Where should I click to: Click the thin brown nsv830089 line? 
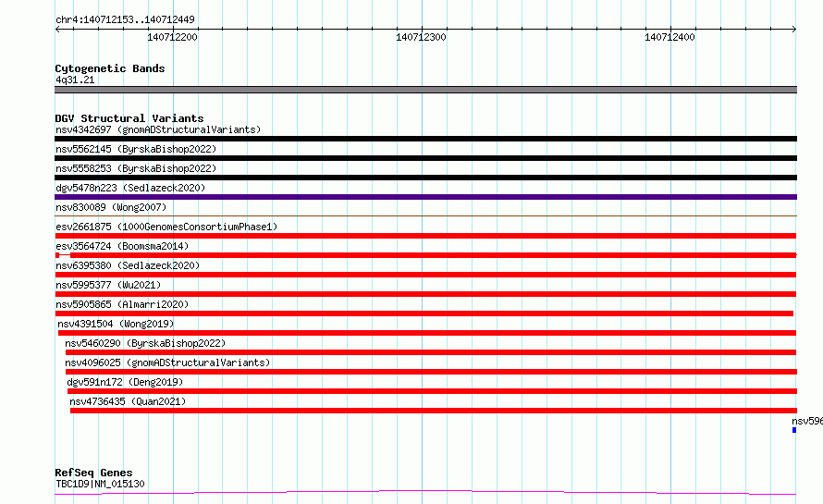click(425, 215)
